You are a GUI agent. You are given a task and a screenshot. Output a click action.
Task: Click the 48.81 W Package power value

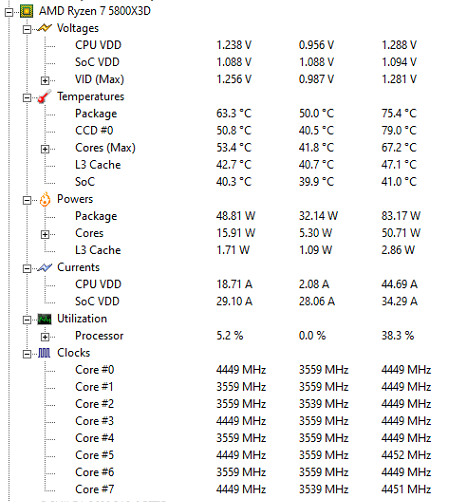[x=236, y=216]
